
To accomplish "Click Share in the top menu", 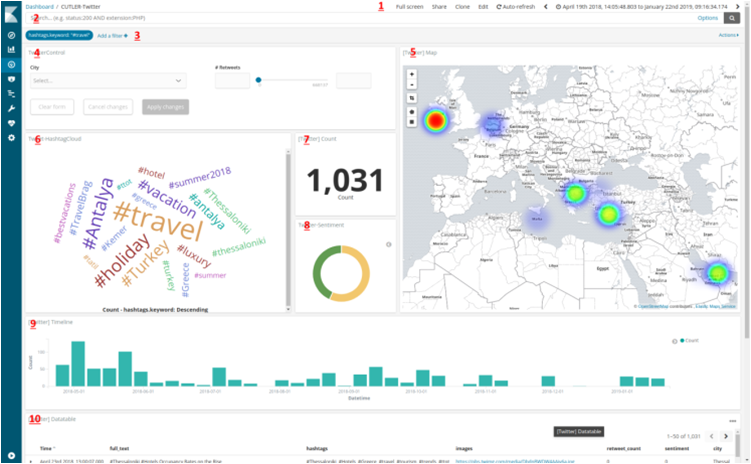I will point(439,6).
